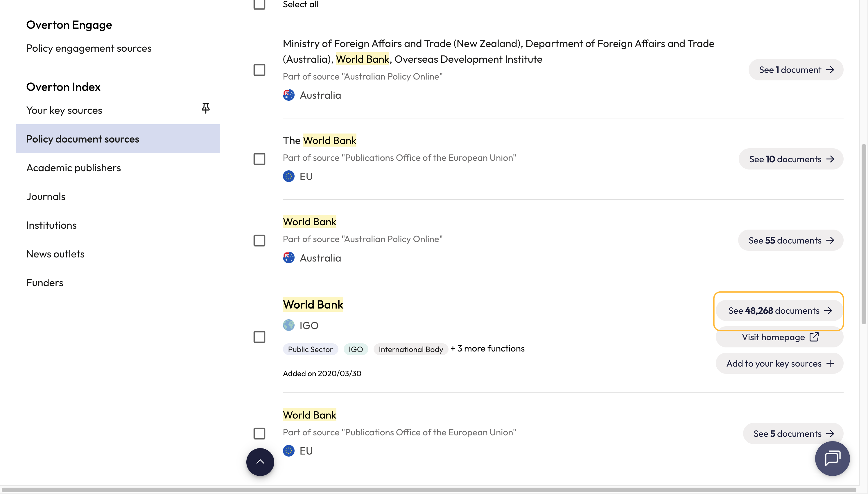The height and width of the screenshot is (494, 868).
Task: Check the Ministry of Foreign Affairs and Trade row
Action: [x=259, y=70]
